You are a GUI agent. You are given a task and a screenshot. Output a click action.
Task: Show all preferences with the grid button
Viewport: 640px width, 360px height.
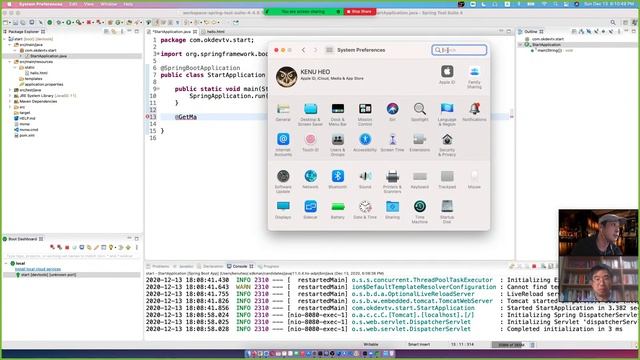329,50
